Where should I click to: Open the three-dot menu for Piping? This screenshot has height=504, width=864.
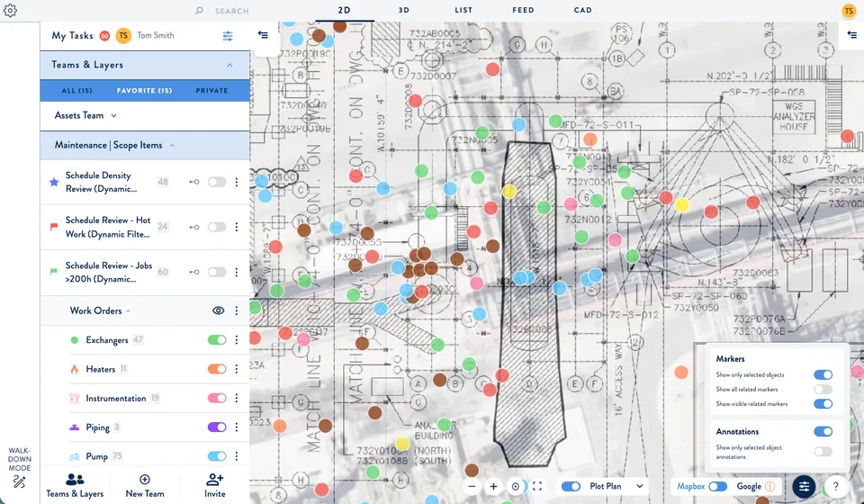click(237, 427)
